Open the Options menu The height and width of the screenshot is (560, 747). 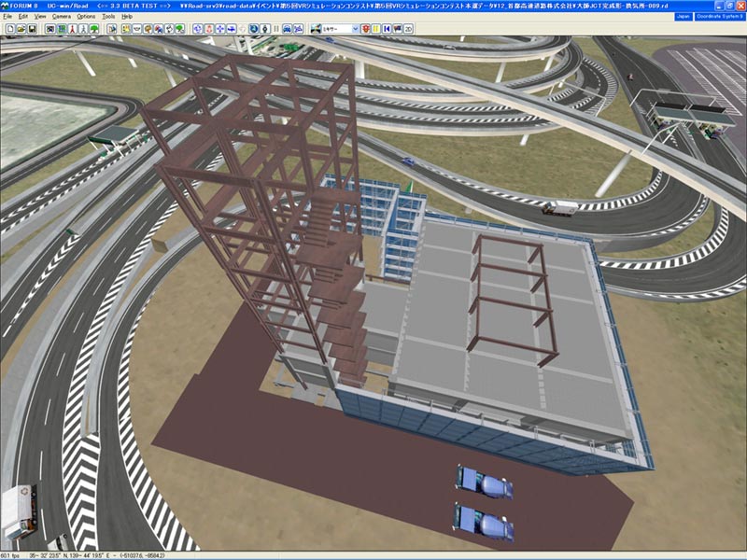click(x=86, y=16)
